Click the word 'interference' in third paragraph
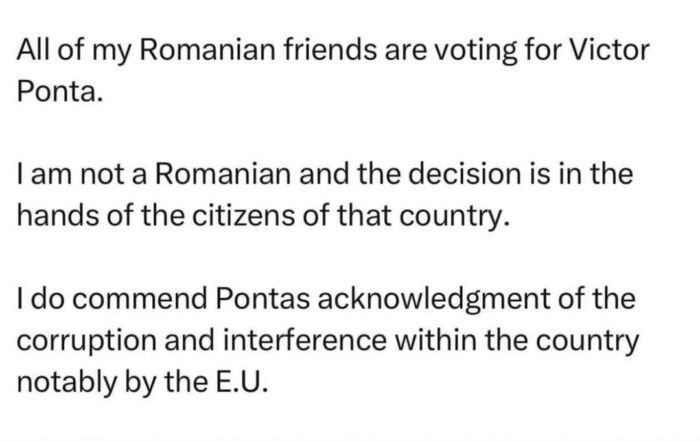The image size is (700, 441). click(305, 340)
